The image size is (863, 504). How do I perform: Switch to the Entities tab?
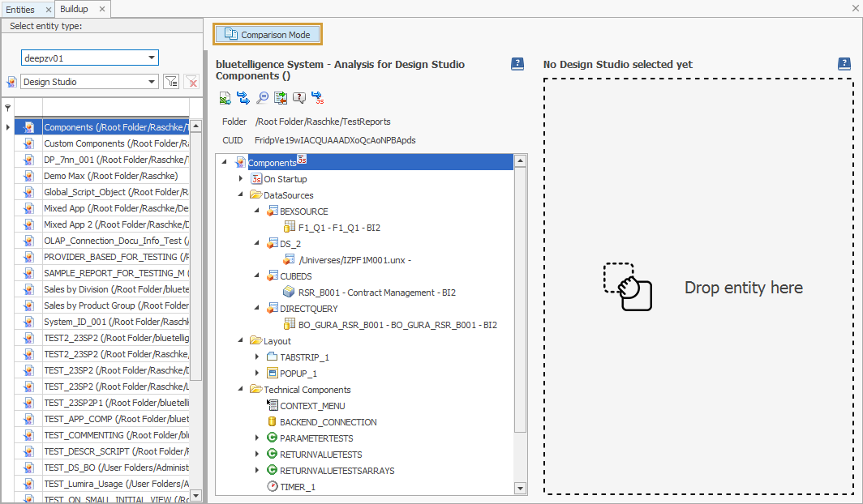tap(22, 9)
